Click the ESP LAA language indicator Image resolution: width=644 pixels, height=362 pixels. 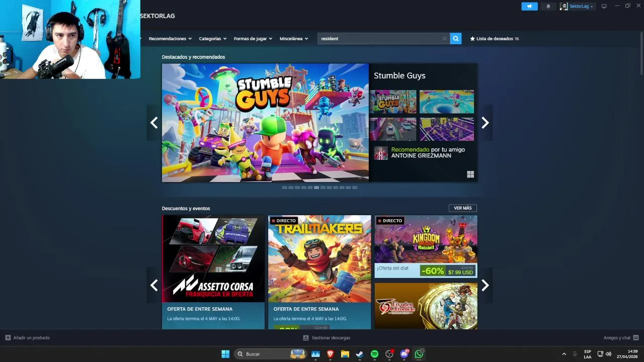click(588, 354)
